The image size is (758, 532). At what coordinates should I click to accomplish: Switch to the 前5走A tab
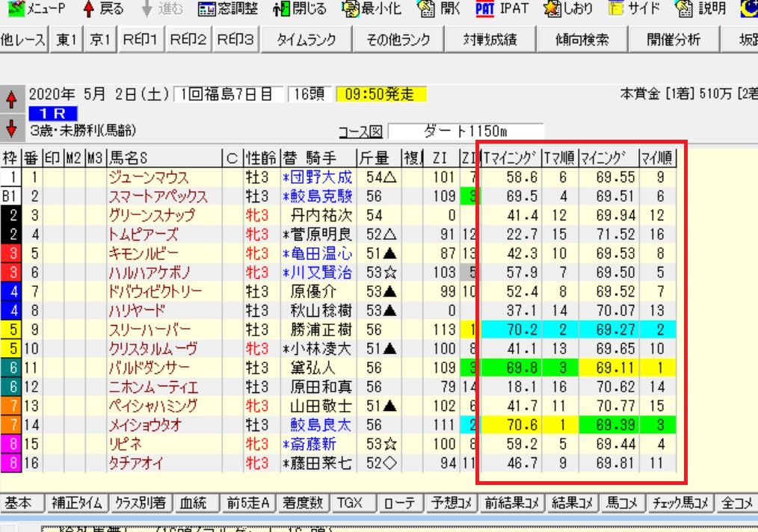click(248, 503)
